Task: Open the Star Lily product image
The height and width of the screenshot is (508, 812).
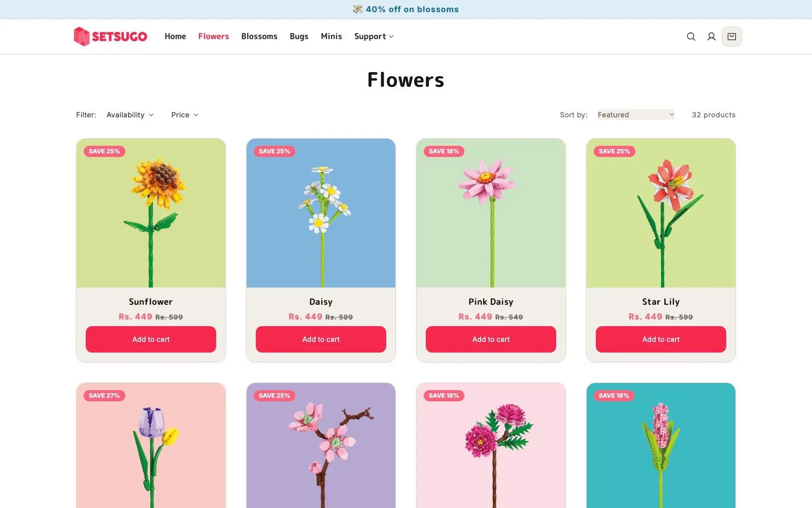Action: coord(661,213)
